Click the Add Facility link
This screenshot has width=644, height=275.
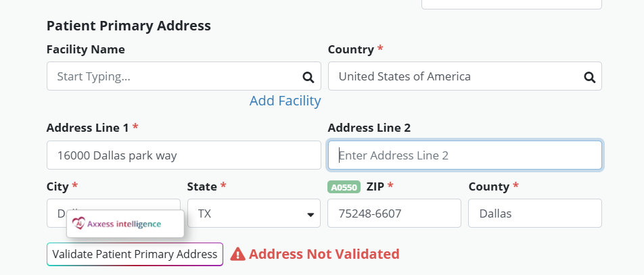pos(285,101)
